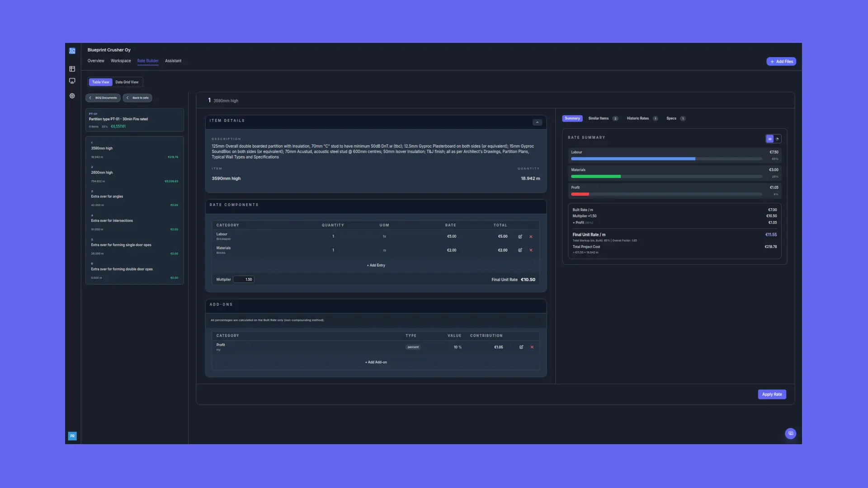Switch rate summary to pie chart view
Image resolution: width=868 pixels, height=488 pixels.
point(778,139)
